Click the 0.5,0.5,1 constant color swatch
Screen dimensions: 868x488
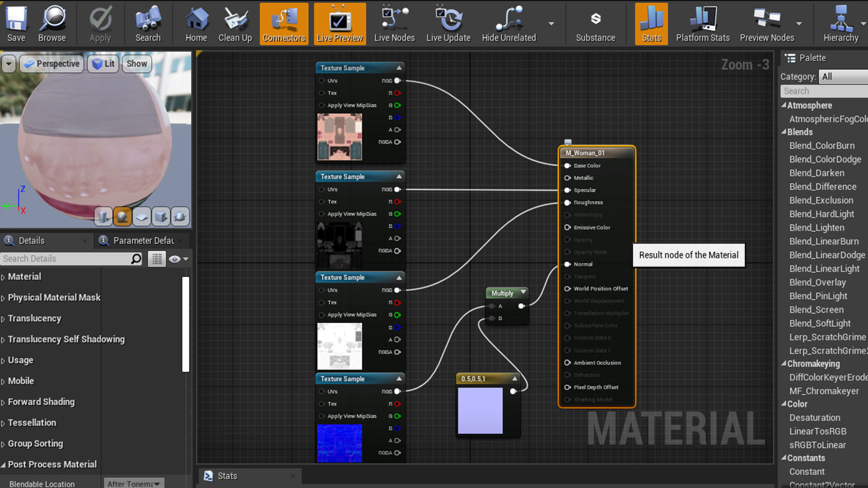(480, 411)
